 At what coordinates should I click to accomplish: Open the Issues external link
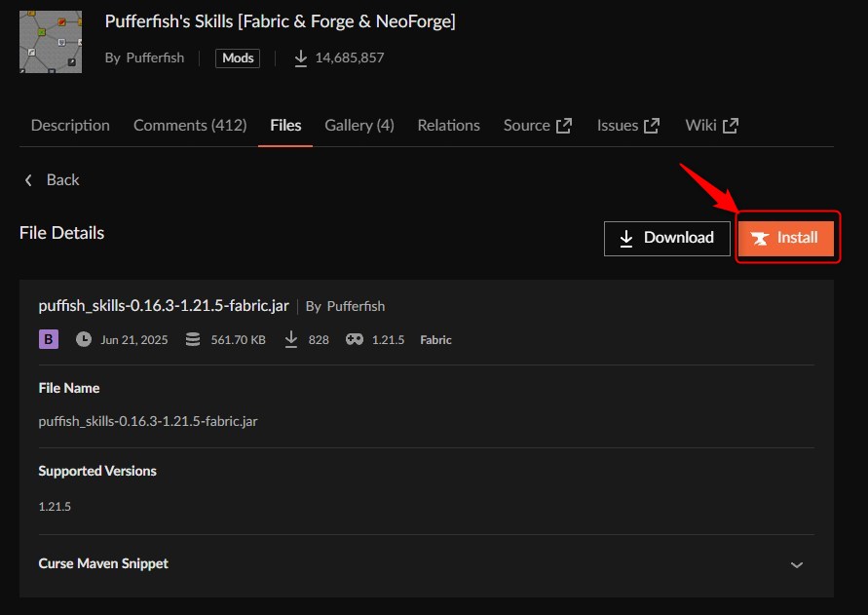[x=628, y=125]
